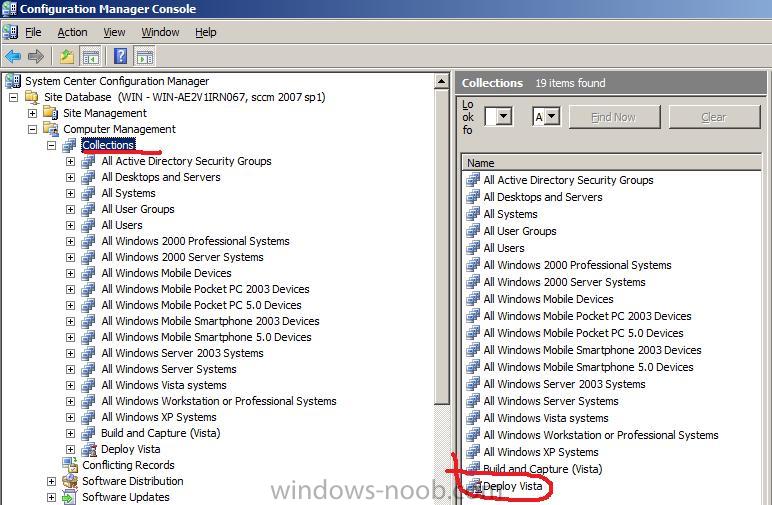Image resolution: width=772 pixels, height=505 pixels.
Task: Open the Look for dropdown
Action: [504, 117]
